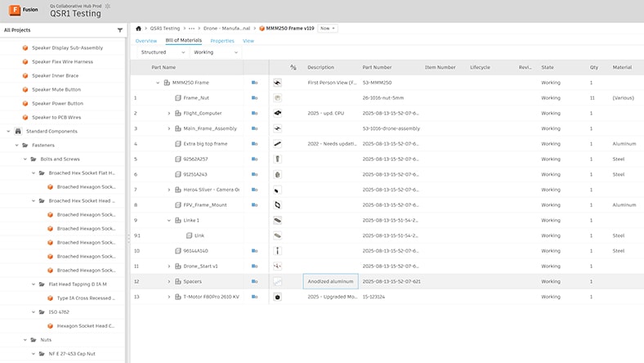The image size is (644, 363).
Task: Open the Structured view dropdown
Action: coord(160,52)
